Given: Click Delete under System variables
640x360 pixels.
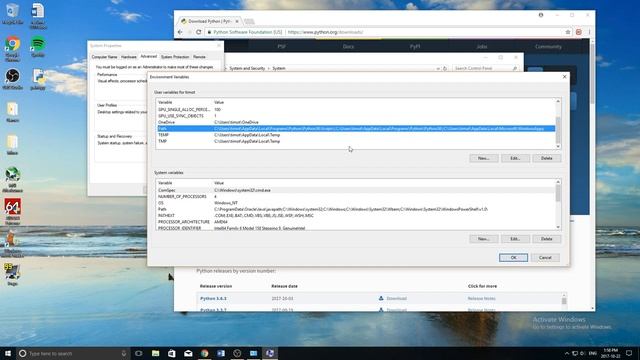Looking at the screenshot, I should click(547, 239).
